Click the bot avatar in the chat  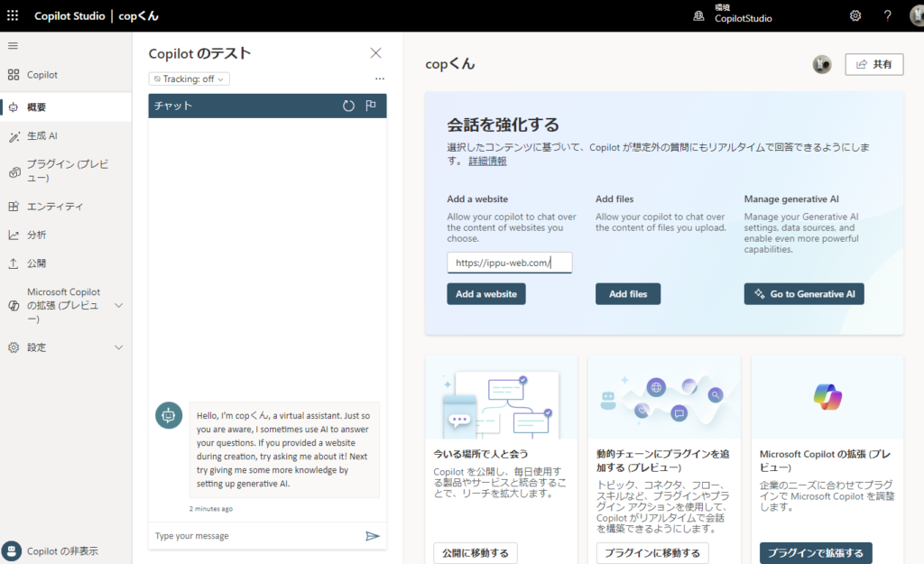(x=169, y=415)
